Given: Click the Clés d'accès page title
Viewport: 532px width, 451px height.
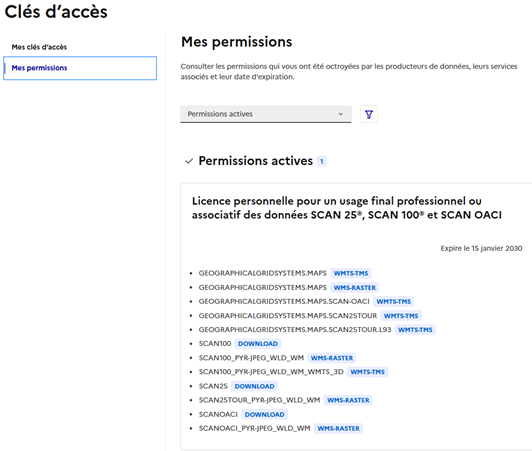Looking at the screenshot, I should 56,12.
